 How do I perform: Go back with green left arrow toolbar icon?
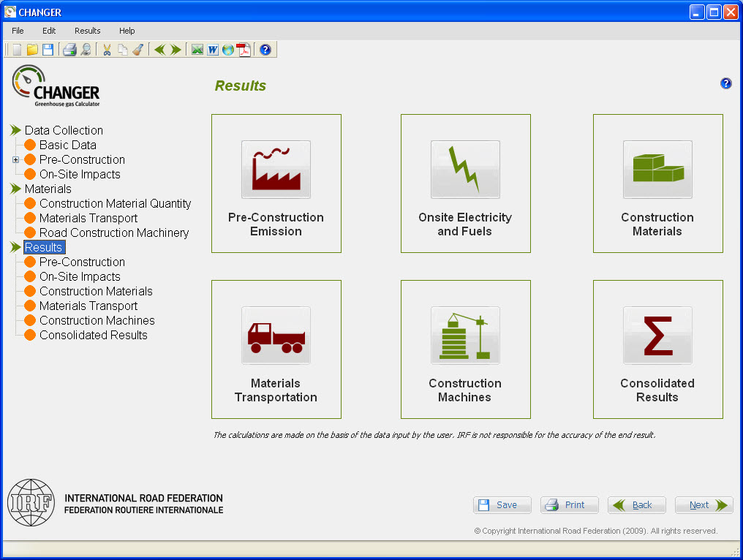click(x=160, y=50)
